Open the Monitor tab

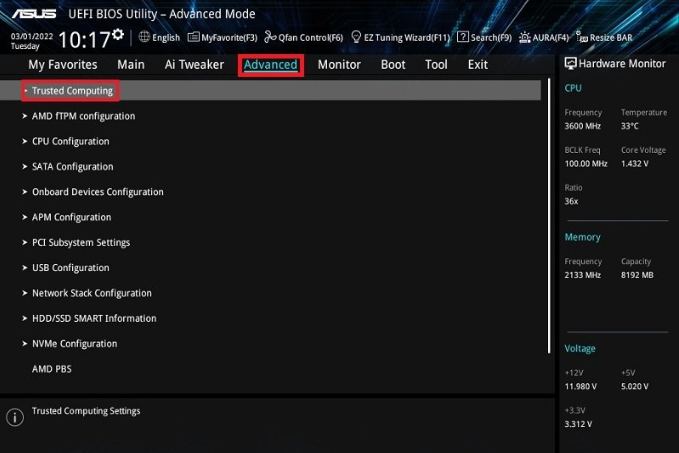pos(339,65)
